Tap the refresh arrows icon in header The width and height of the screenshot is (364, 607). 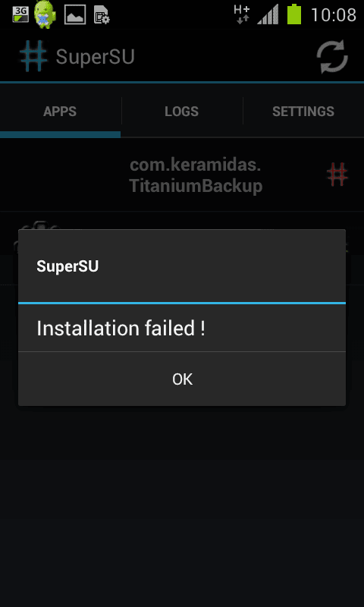(332, 57)
